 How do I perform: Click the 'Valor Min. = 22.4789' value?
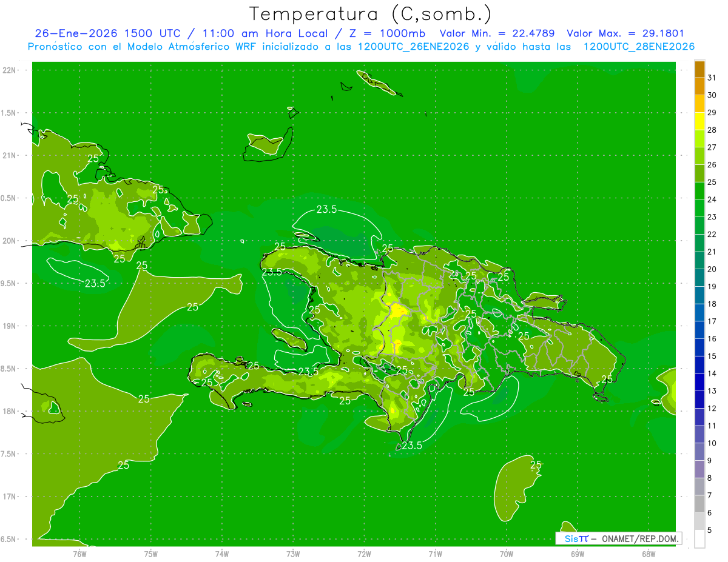pyautogui.click(x=497, y=33)
